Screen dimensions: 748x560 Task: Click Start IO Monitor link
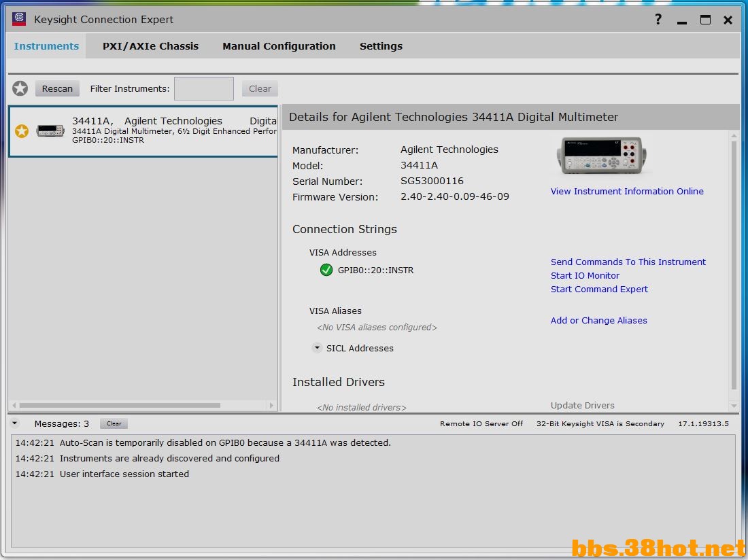pyautogui.click(x=585, y=275)
